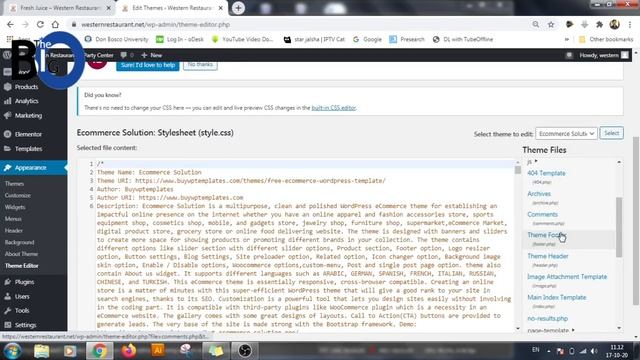Open the Google bookmark
640x360 pixels.
pos(367,39)
